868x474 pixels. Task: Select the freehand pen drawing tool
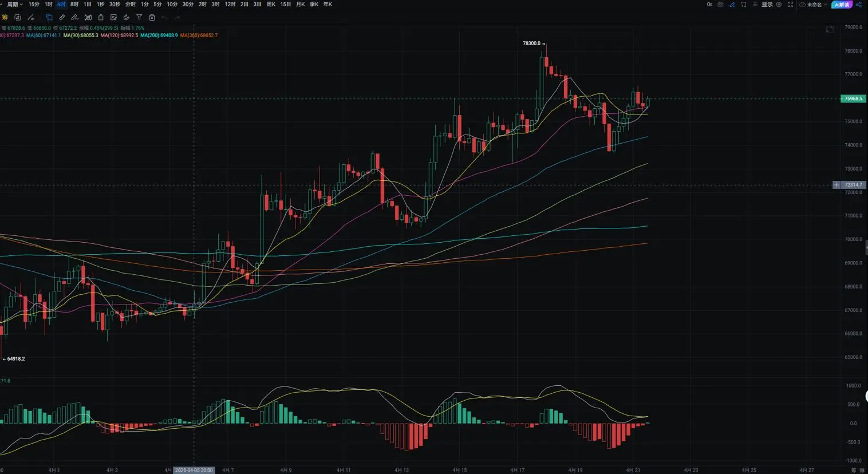[74, 17]
